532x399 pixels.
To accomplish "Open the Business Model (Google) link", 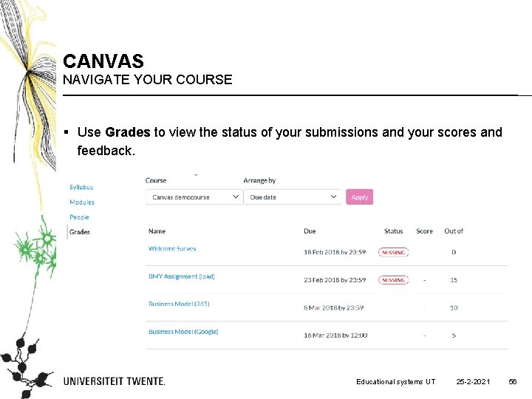I will point(183,332).
